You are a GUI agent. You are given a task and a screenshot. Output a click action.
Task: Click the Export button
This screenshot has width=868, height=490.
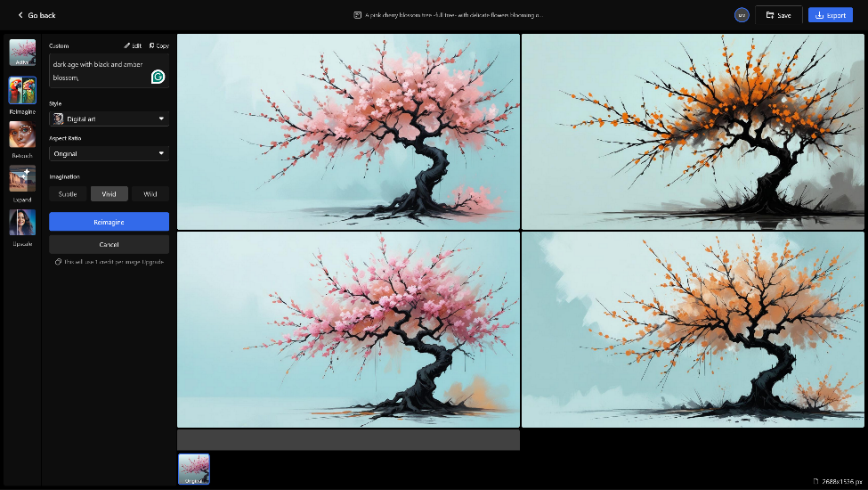tap(830, 15)
